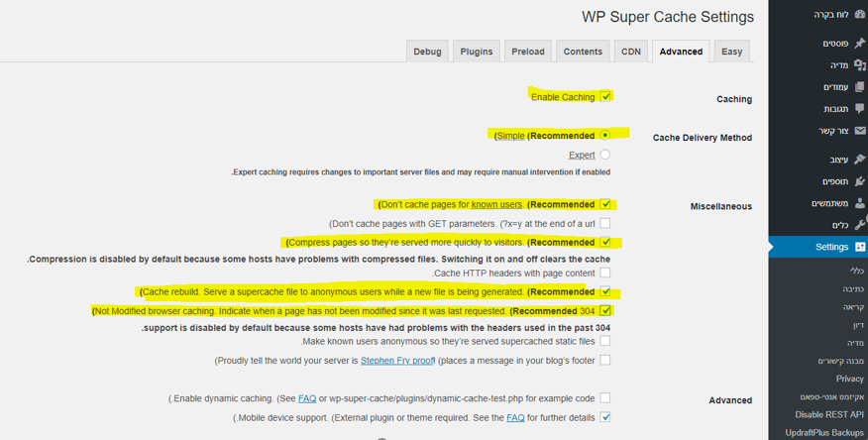Open Disable REST API submenu item
This screenshot has width=868, height=440.
[x=829, y=414]
